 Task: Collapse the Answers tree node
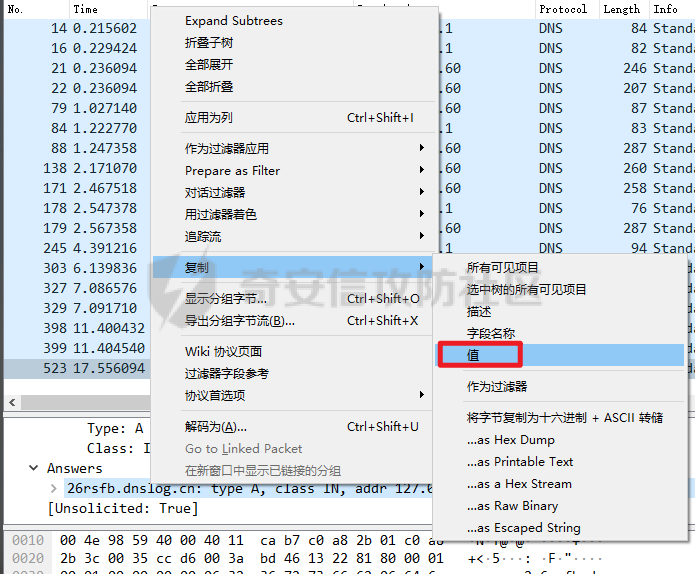[35, 468]
